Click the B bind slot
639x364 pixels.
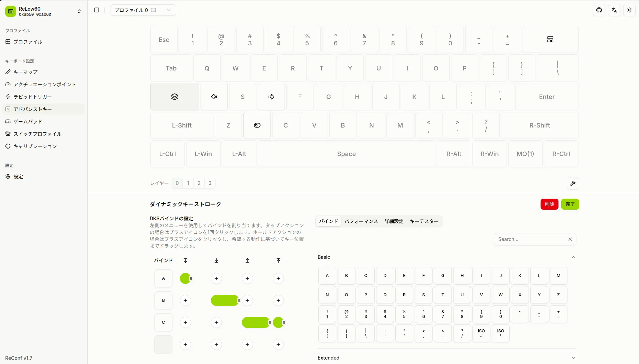163,300
